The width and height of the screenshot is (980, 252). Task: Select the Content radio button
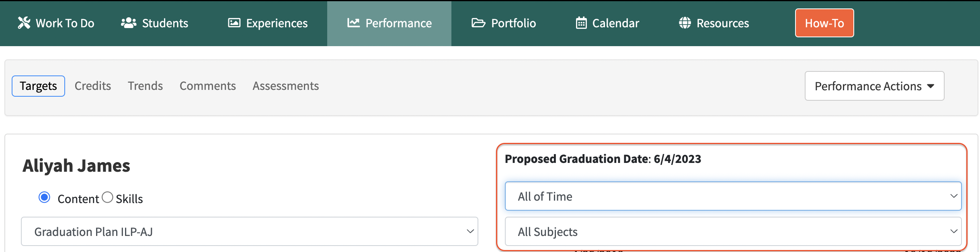[x=45, y=197]
